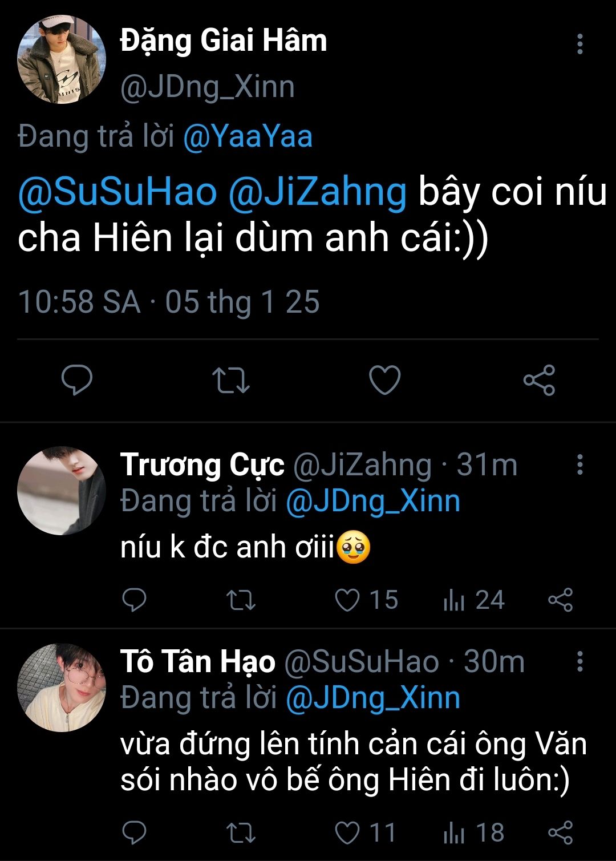Reply to Trương Cực's comment
The height and width of the screenshot is (861, 616).
tap(135, 600)
